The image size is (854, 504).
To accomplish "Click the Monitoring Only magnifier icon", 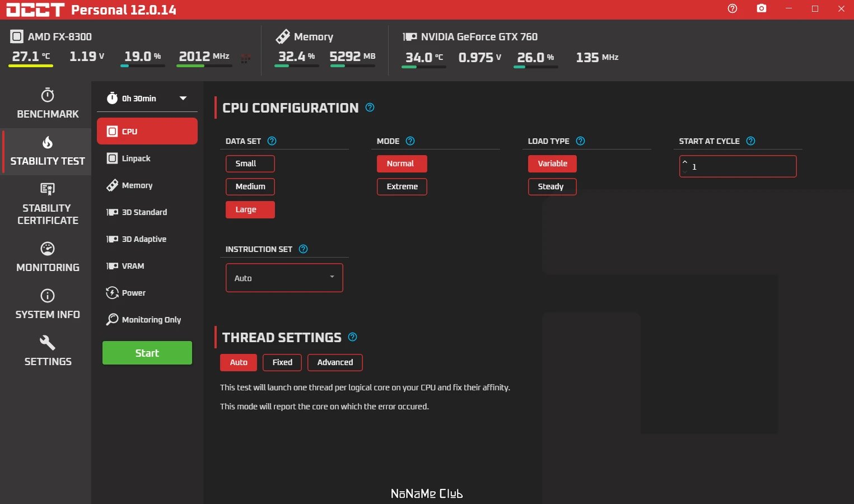I will [112, 320].
